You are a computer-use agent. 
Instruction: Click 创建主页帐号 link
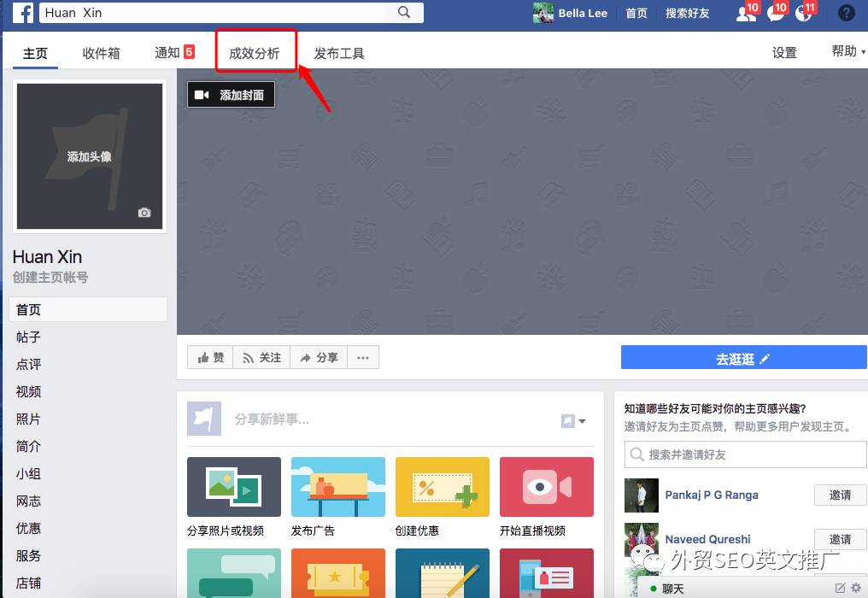tap(50, 277)
